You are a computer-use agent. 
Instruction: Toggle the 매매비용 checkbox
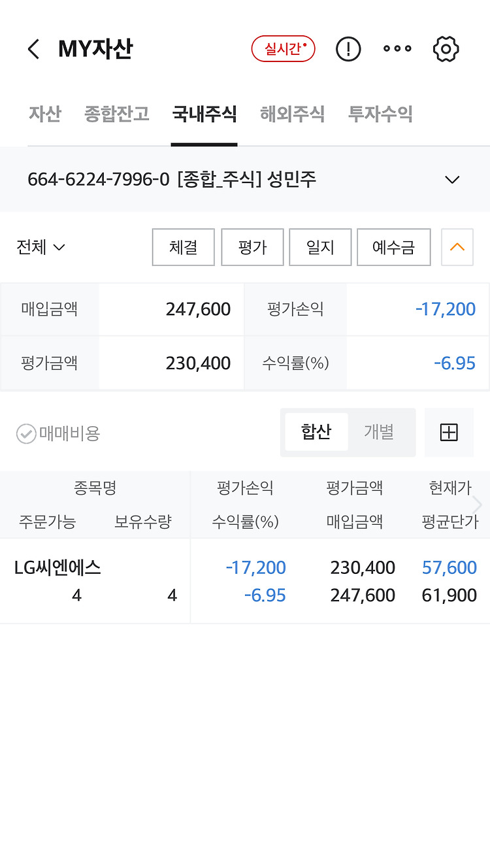pyautogui.click(x=26, y=433)
